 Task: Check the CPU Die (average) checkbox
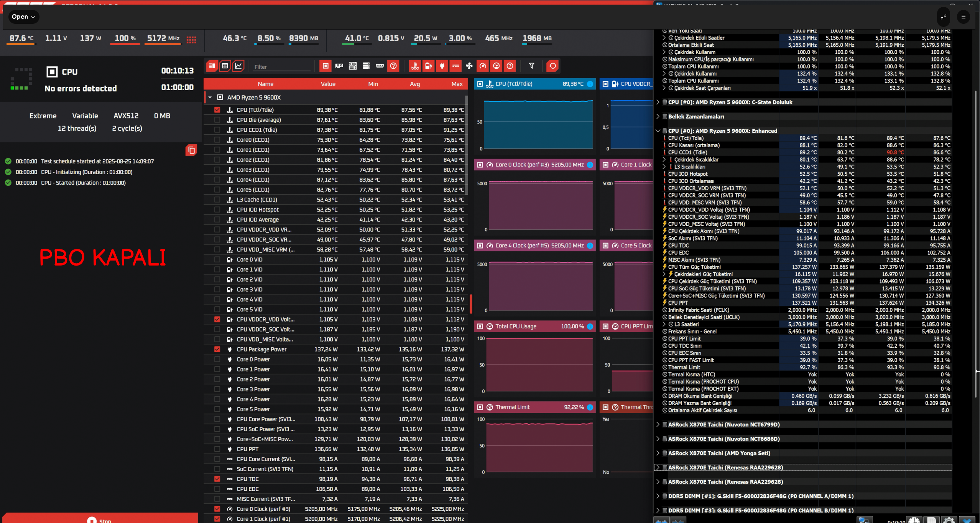click(x=217, y=120)
